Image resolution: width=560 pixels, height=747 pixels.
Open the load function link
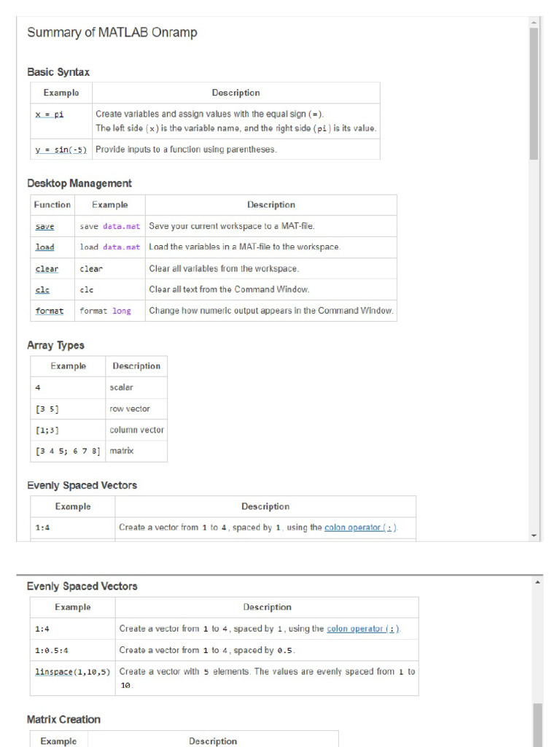pos(44,247)
